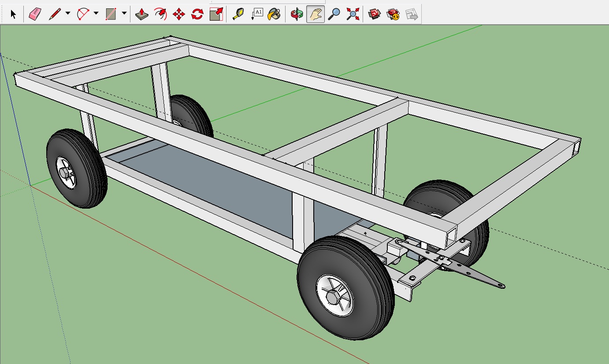Activate the Push/Pull tool
This screenshot has height=364, width=609.
(141, 15)
